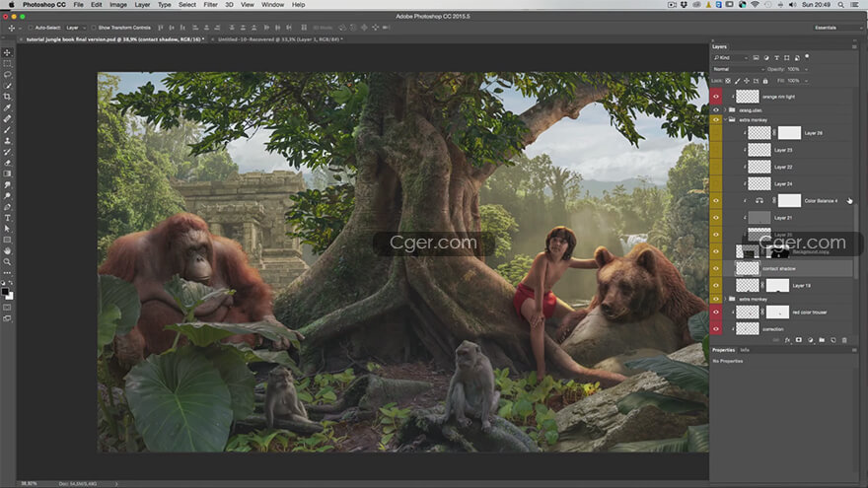
Task: Select the Move tool in the toolbox
Action: click(7, 53)
